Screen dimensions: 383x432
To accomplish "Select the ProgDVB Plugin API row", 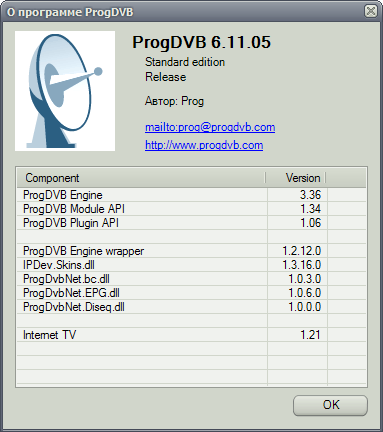I will pos(192,223).
